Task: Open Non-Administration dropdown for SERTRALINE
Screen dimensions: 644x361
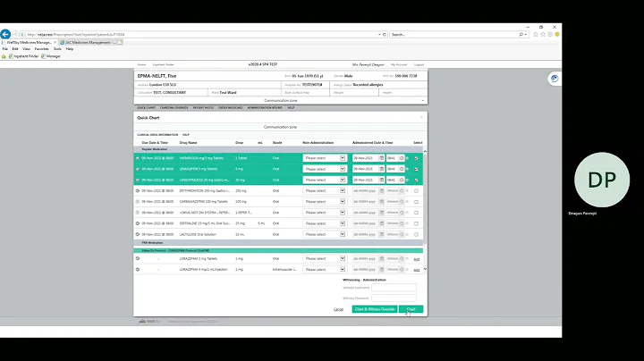Action: pos(325,223)
